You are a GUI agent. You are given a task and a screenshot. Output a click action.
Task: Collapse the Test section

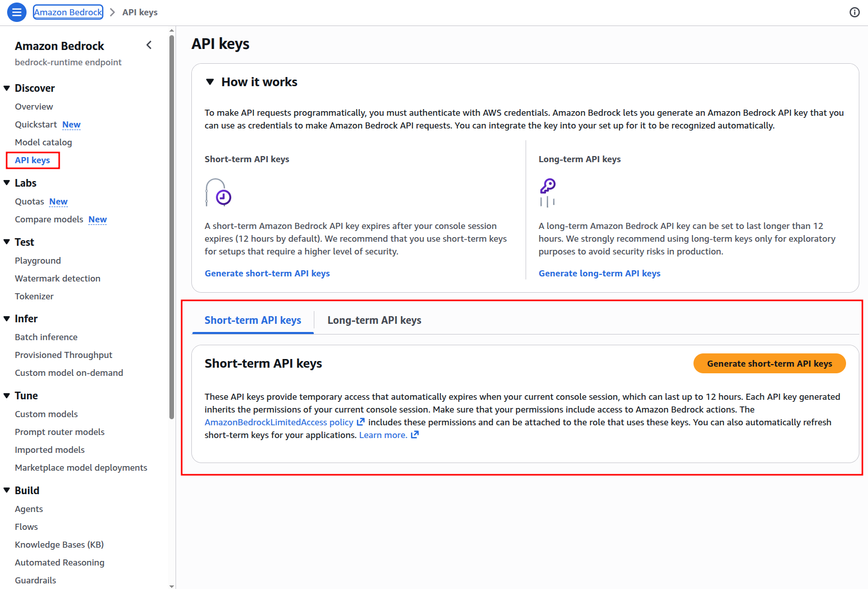pos(7,242)
